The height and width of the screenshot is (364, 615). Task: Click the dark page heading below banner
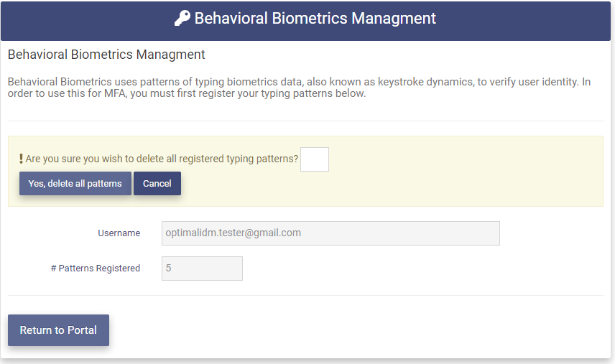tap(106, 55)
